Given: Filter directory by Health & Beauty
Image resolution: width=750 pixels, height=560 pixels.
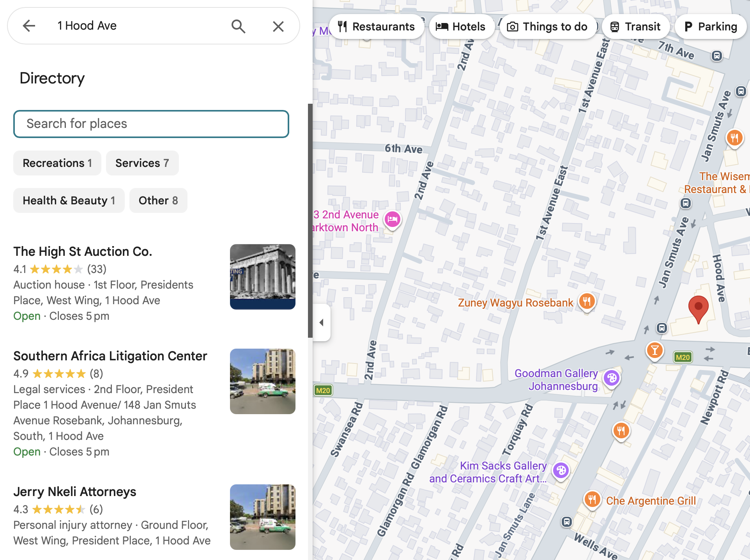Looking at the screenshot, I should [69, 200].
